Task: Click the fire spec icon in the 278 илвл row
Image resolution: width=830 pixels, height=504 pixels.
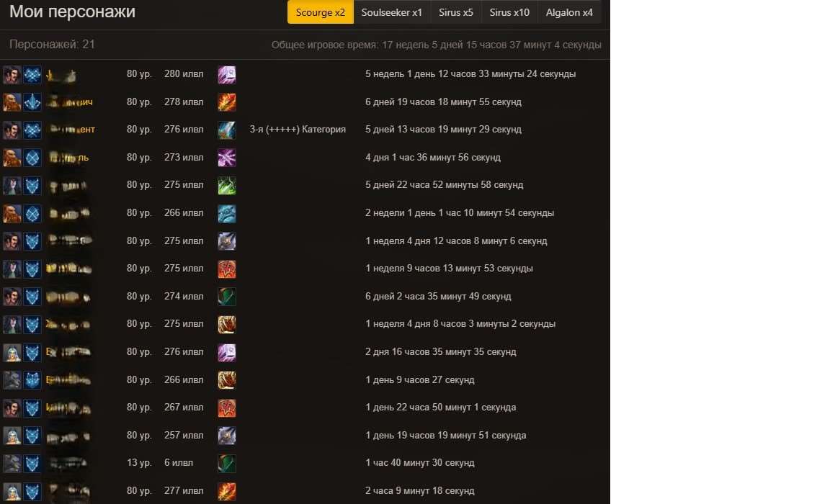Action: point(227,102)
